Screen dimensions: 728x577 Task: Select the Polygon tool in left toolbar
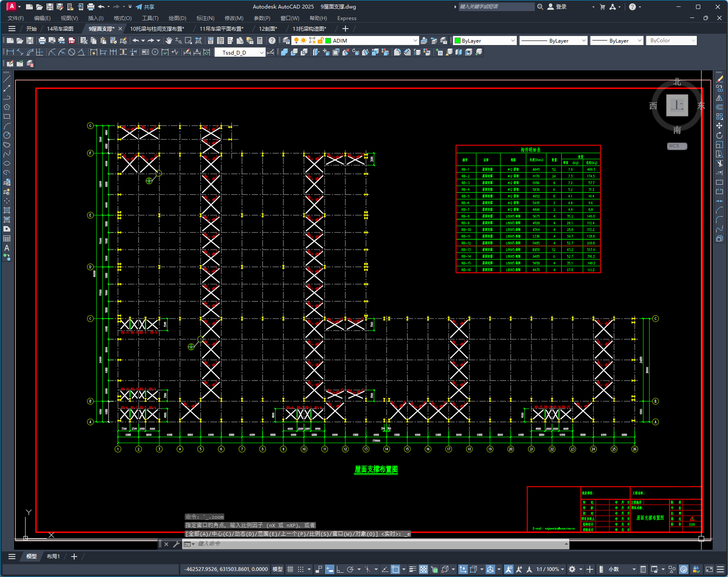[x=7, y=107]
